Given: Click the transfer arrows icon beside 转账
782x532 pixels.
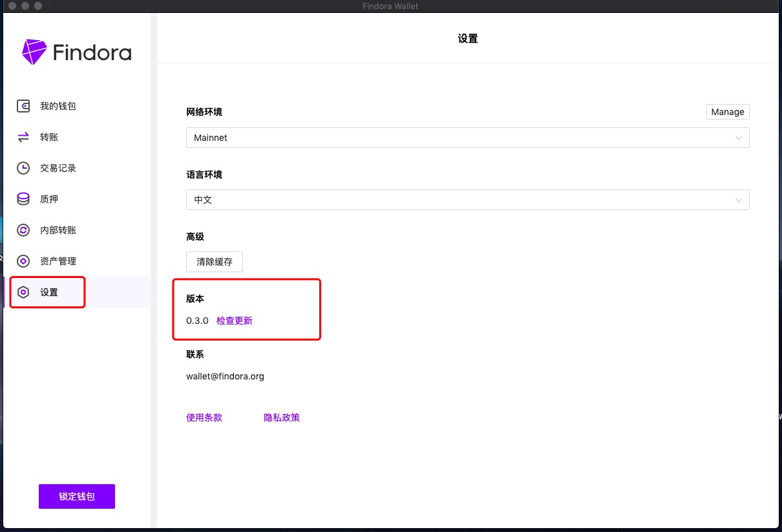Looking at the screenshot, I should coord(23,137).
